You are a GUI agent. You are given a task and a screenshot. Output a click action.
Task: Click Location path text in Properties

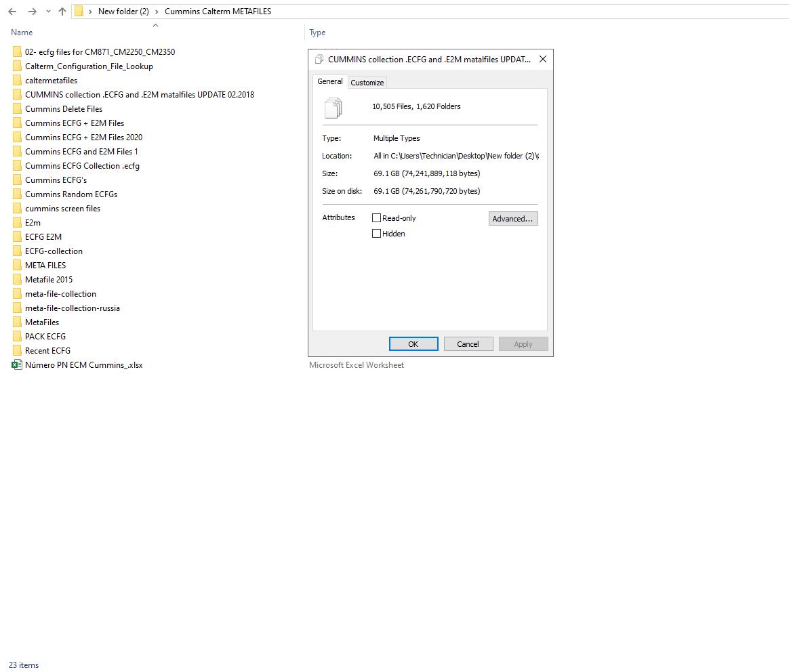456,156
